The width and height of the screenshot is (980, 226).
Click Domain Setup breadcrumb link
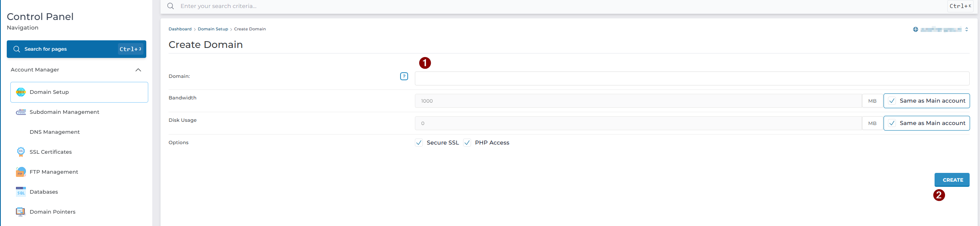213,29
